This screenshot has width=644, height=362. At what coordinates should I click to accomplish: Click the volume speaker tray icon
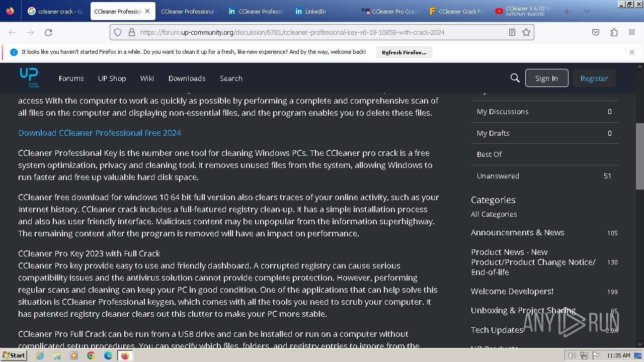click(x=572, y=355)
